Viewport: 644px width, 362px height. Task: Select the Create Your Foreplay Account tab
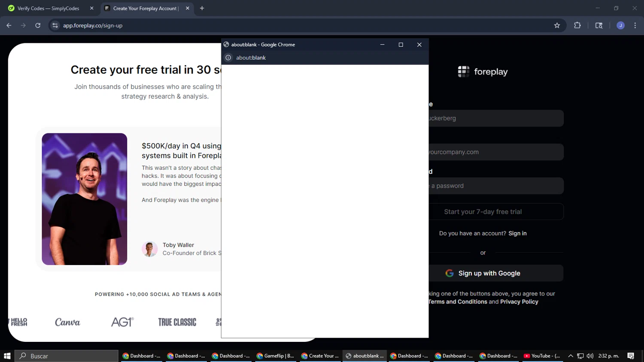point(146,8)
